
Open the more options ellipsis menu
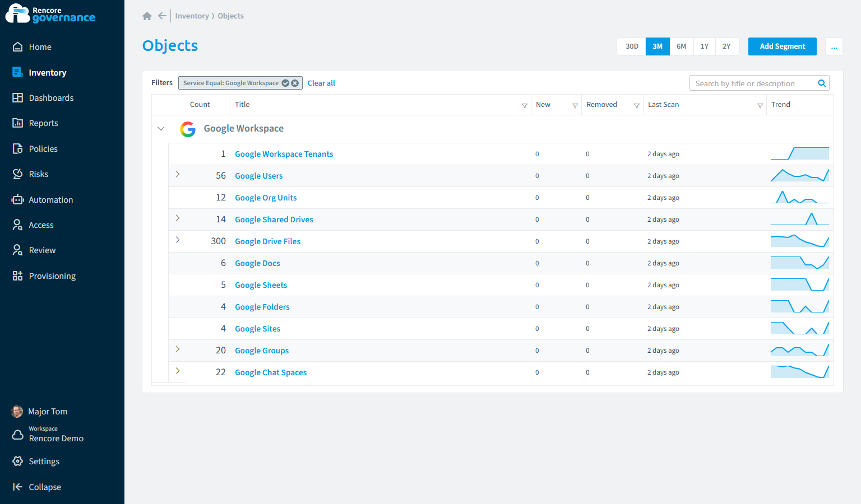[834, 46]
